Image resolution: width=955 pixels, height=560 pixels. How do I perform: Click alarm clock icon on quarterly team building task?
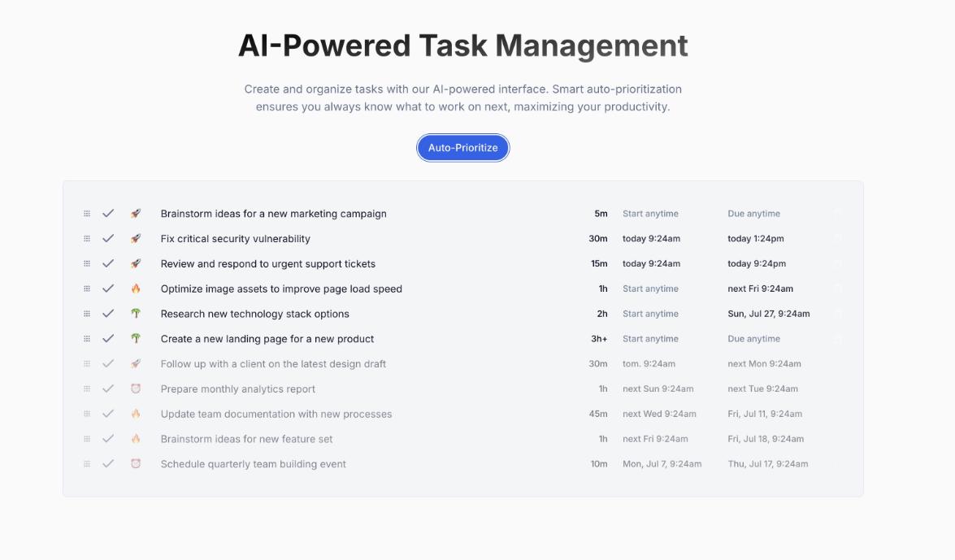[x=136, y=464]
